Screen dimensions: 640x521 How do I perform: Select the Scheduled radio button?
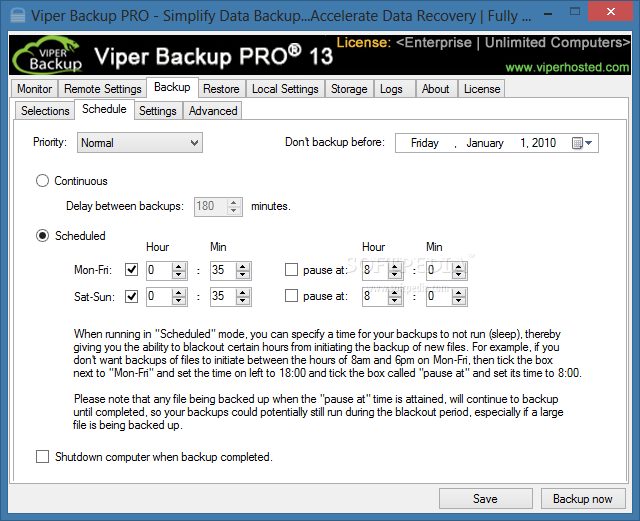point(42,236)
